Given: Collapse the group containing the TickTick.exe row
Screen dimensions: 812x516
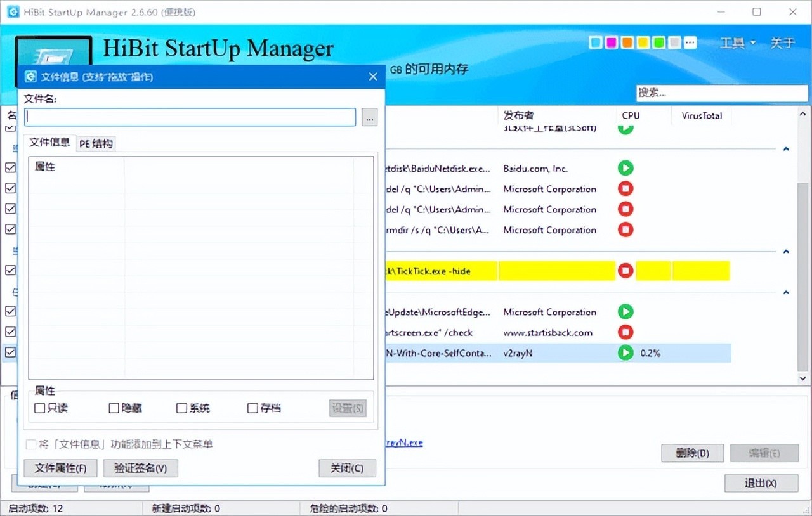Looking at the screenshot, I should [786, 252].
